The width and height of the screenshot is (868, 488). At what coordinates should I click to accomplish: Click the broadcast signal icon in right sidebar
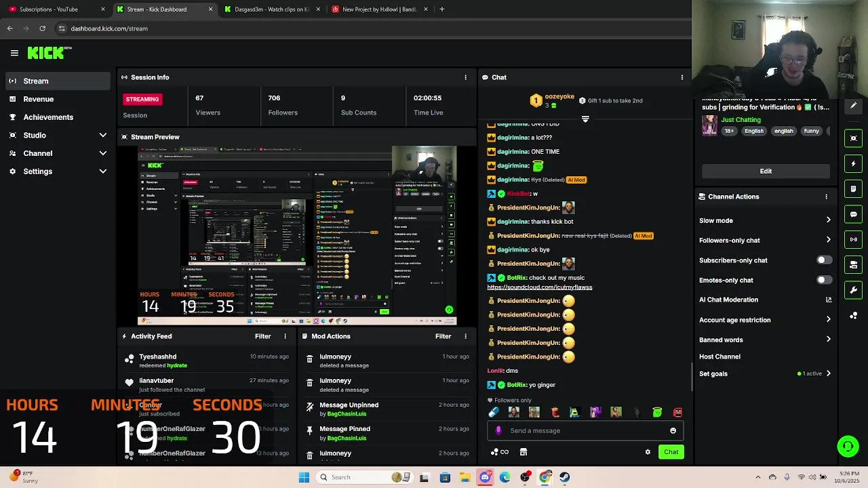[853, 239]
